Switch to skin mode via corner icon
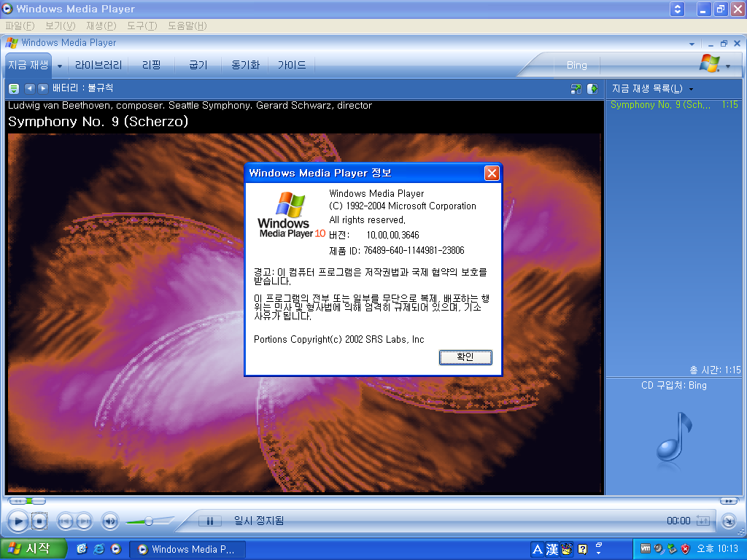Image resolution: width=747 pixels, height=560 pixels. click(729, 521)
